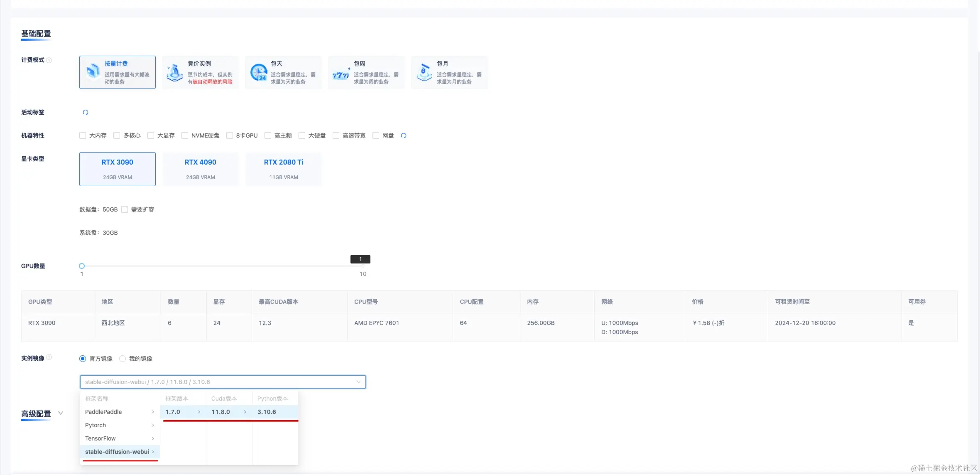This screenshot has height=475, width=980.
Task: Pick the 包周 weekly plan 777 icon
Action: 341,74
